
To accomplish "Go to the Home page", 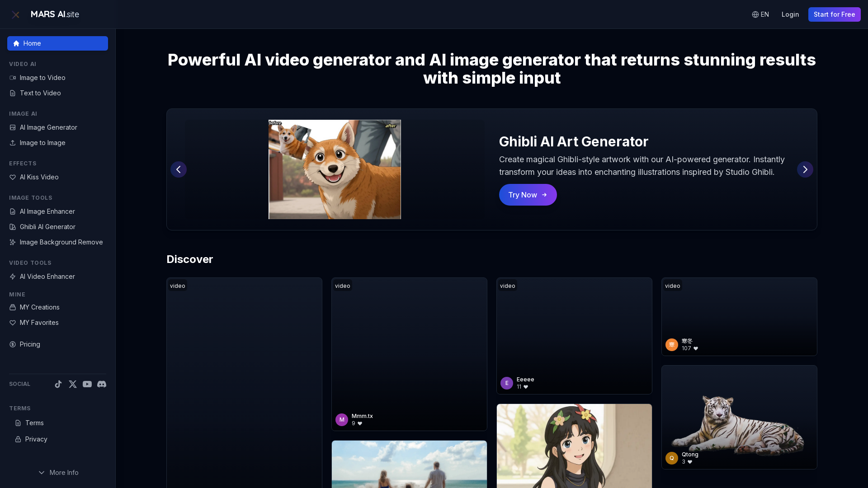I will click(x=57, y=43).
